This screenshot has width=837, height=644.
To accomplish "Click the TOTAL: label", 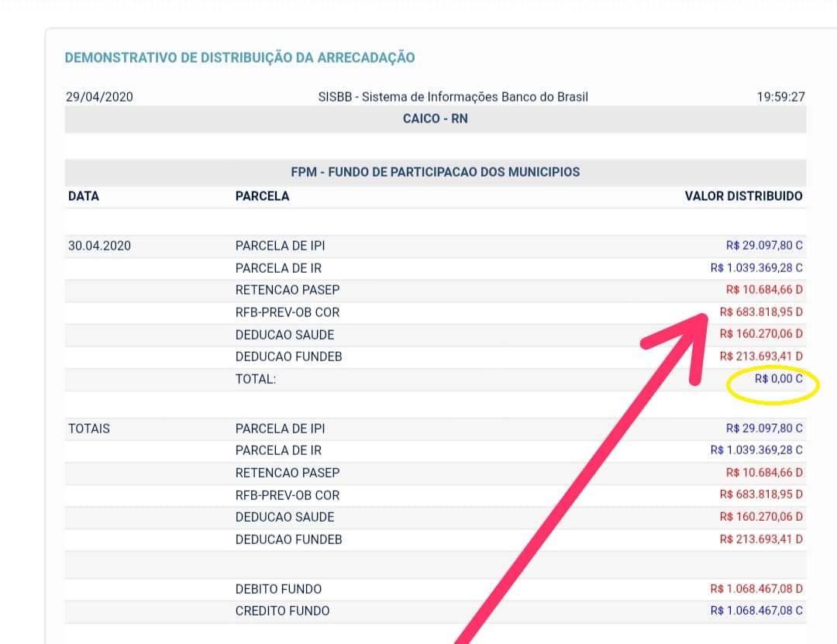I will click(x=256, y=379).
